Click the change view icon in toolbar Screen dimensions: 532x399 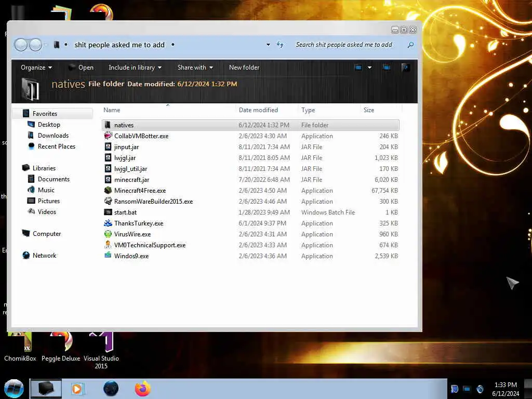358,67
